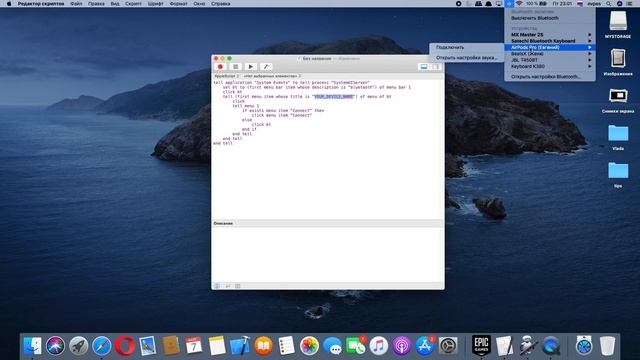Screen dimensions: 640x360
Task: Select the Vlada folder on desktop
Action: pyautogui.click(x=618, y=137)
